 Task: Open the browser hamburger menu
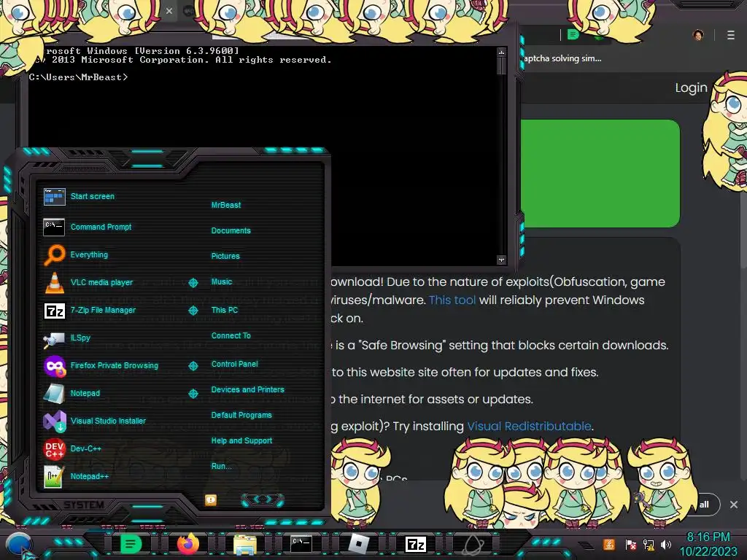point(731,35)
